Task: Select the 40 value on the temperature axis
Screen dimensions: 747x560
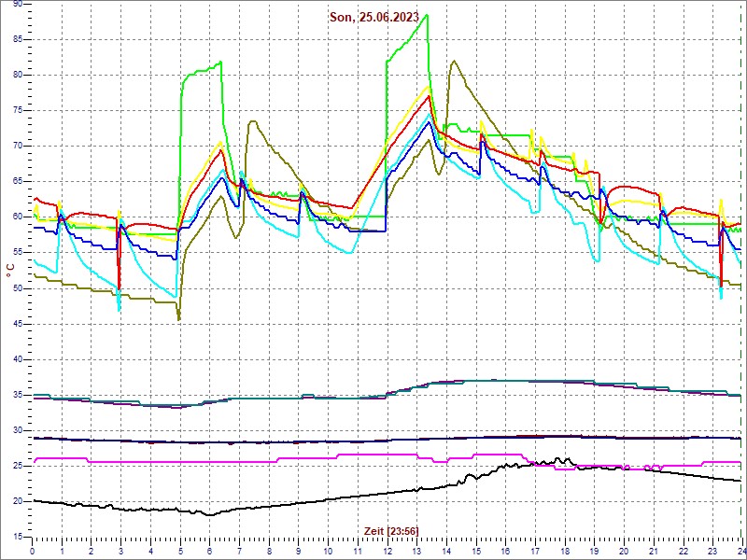Action: (18, 359)
